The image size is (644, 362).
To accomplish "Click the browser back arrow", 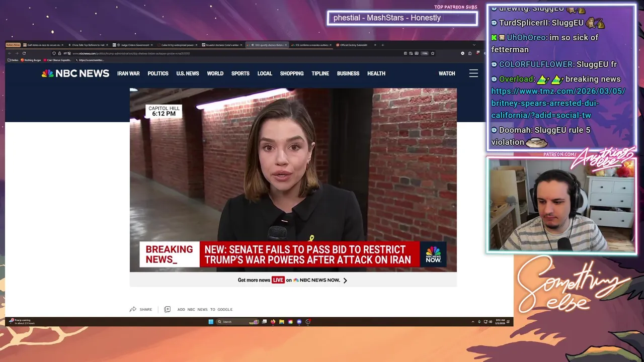I will (10, 53).
